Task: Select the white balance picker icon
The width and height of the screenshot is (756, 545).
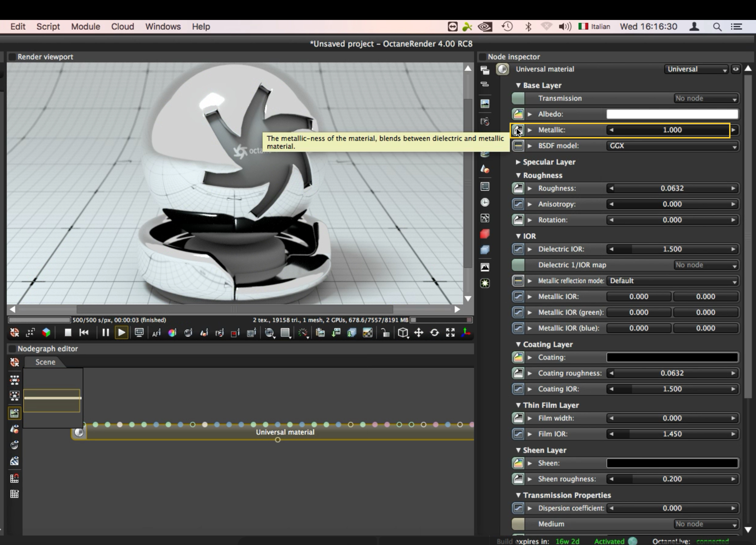Action: tap(172, 333)
